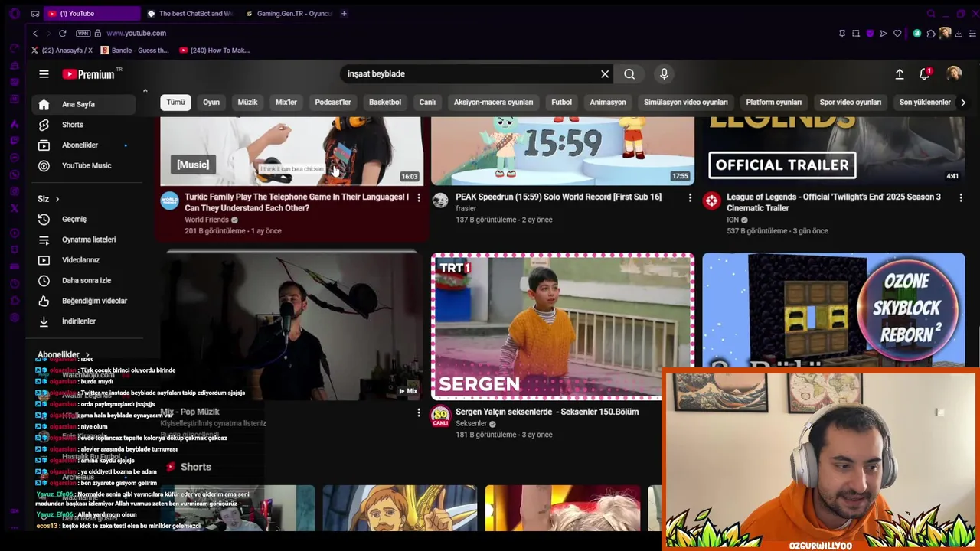
Task: Select 'Aksiyon-macera oyunları' chip
Action: (493, 103)
